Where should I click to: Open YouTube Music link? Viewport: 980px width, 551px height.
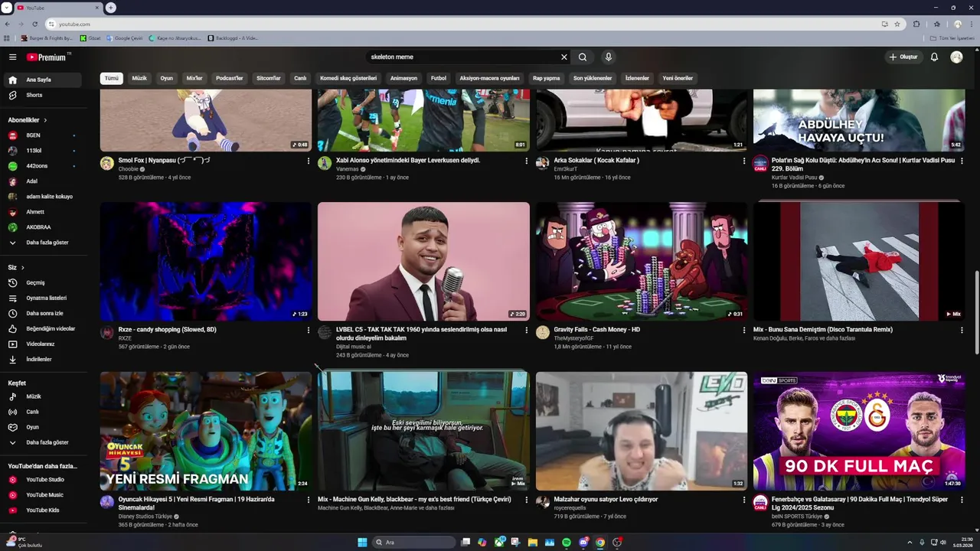click(44, 495)
